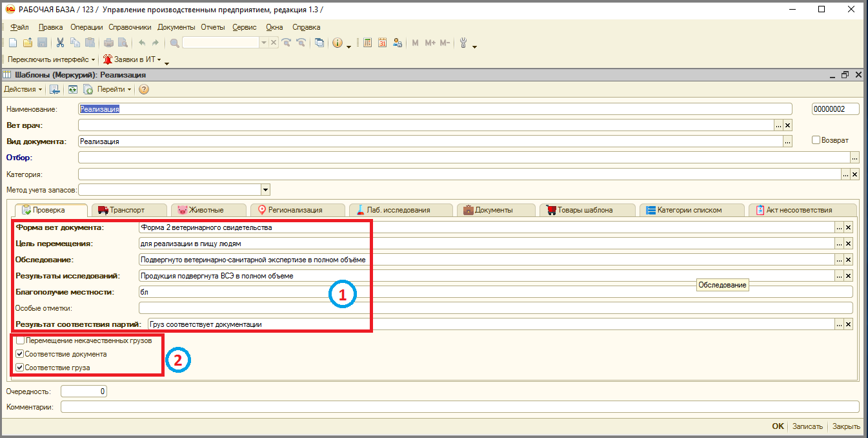Click the info icon in main toolbar
The image size is (868, 438).
[x=338, y=43]
